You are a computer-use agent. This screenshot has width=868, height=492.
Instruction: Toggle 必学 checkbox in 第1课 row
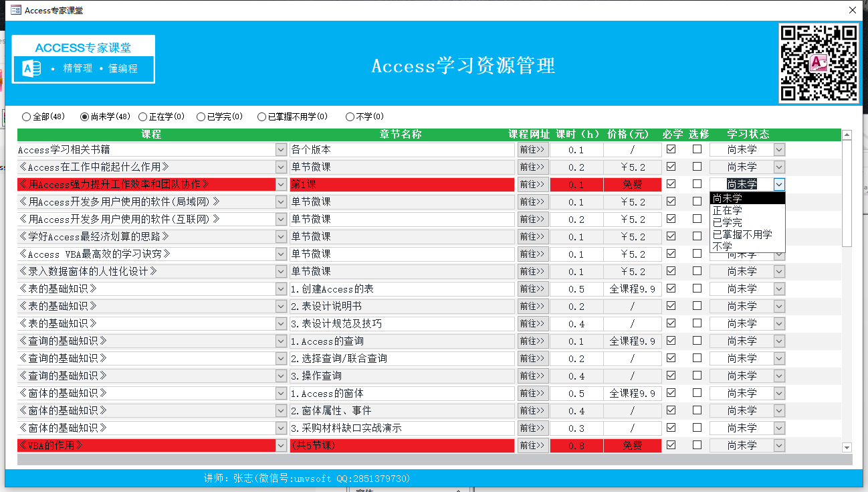click(671, 183)
